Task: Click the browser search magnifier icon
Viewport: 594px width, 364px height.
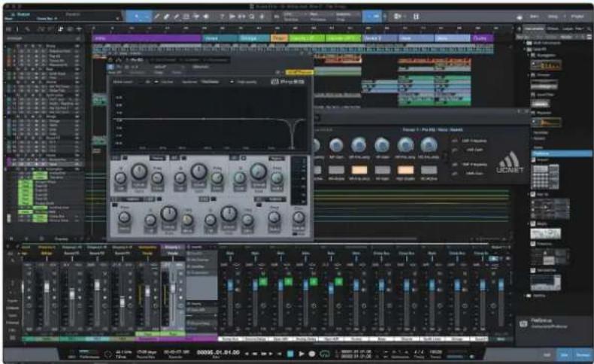Action: [x=588, y=29]
